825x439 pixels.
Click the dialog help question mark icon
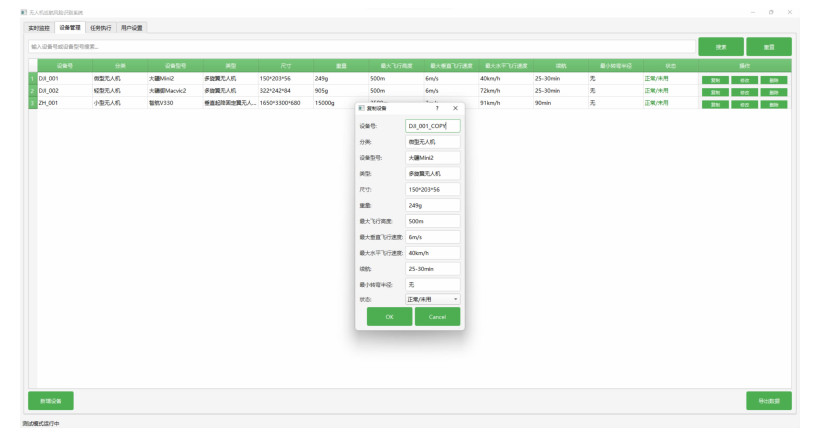tap(437, 108)
